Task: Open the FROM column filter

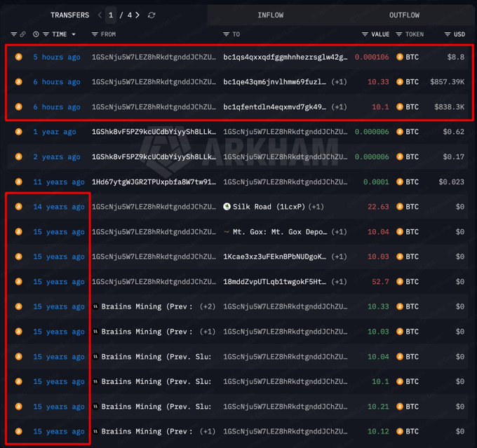Action: point(95,34)
